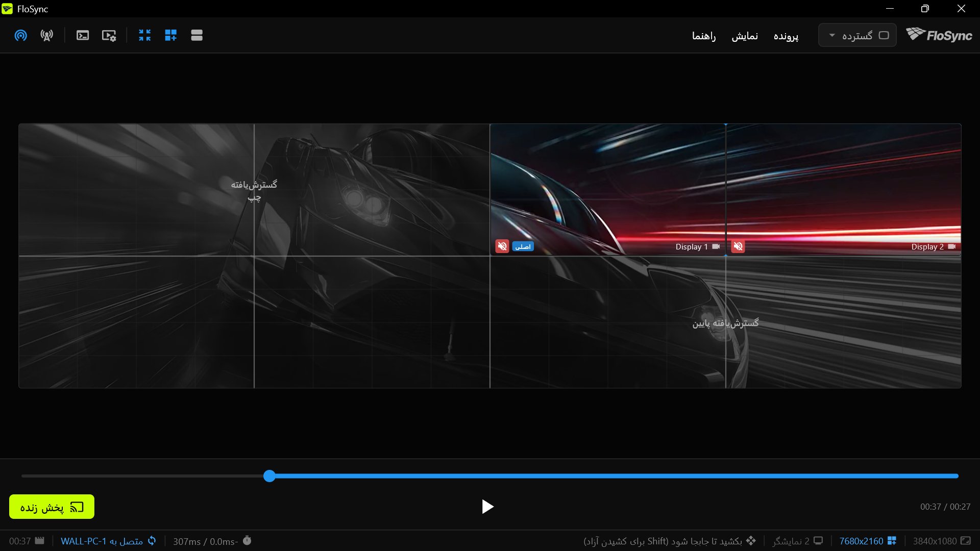The image size is (980, 551).
Task: Click the sync icon beside WALL-PC-1
Action: [152, 541]
